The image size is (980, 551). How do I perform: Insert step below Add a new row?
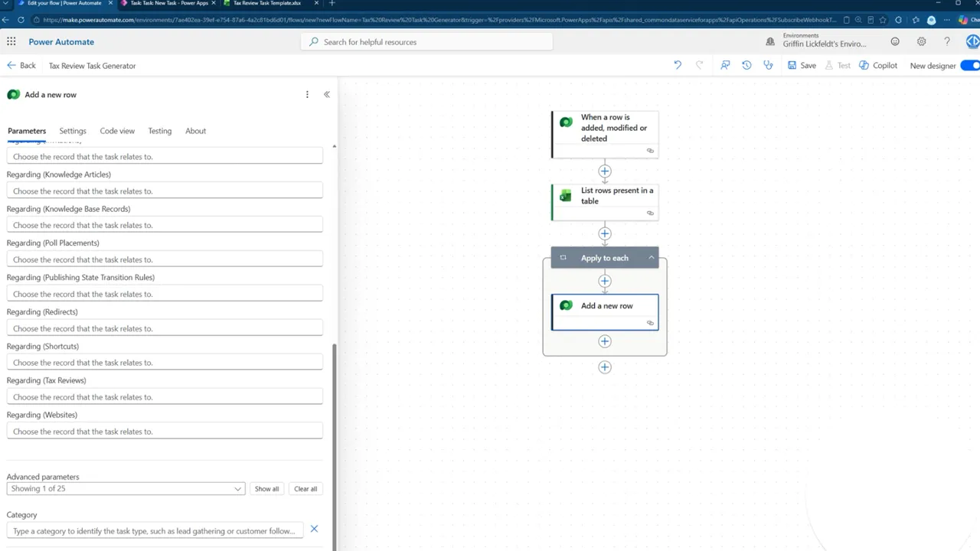pyautogui.click(x=605, y=341)
